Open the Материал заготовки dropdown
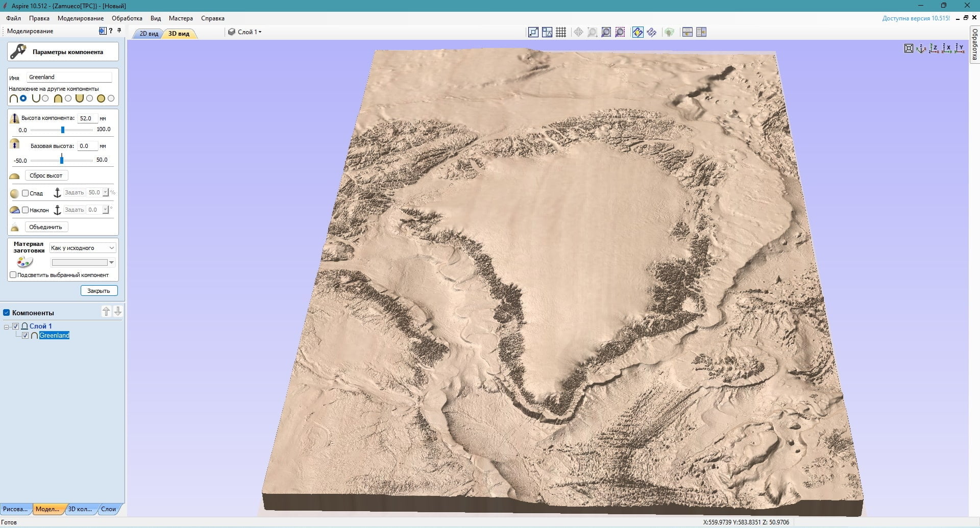 click(83, 248)
